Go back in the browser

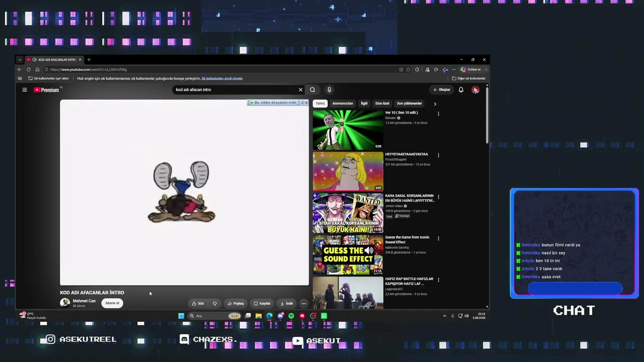point(20,69)
